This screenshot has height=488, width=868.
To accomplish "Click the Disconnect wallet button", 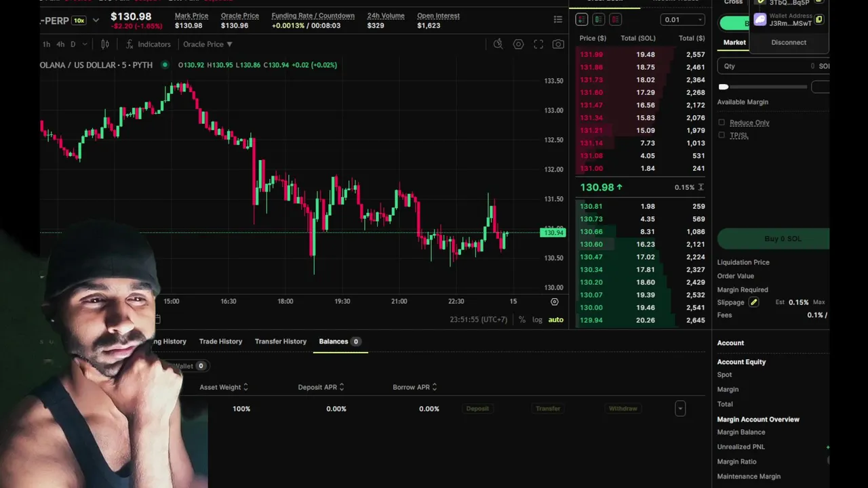I will [789, 42].
